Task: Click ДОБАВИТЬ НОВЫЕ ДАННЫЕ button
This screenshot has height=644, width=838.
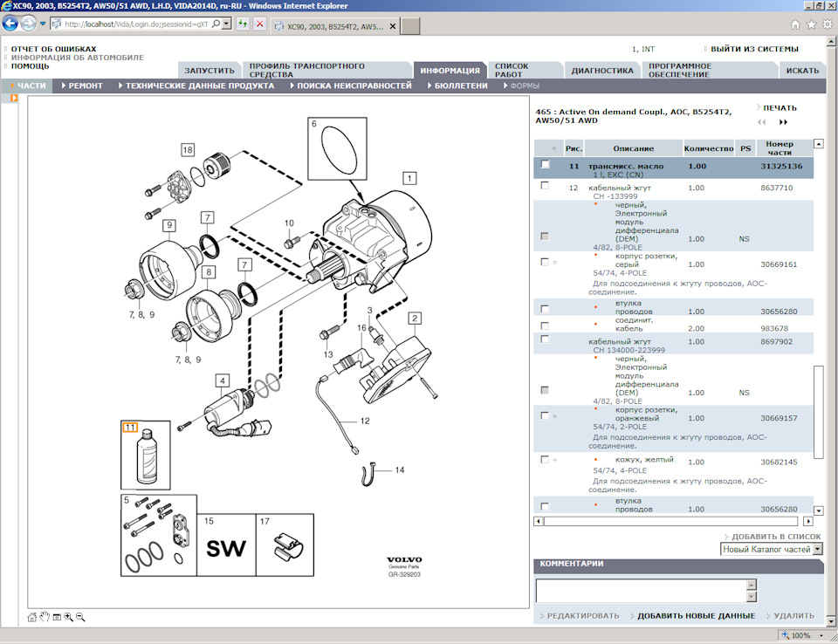Action: point(696,615)
